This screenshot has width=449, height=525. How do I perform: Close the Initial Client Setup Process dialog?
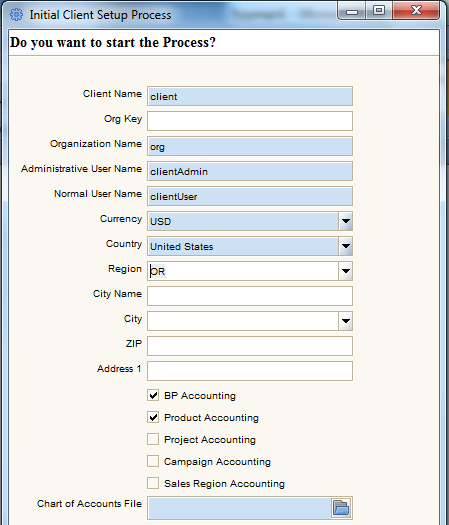coord(416,11)
